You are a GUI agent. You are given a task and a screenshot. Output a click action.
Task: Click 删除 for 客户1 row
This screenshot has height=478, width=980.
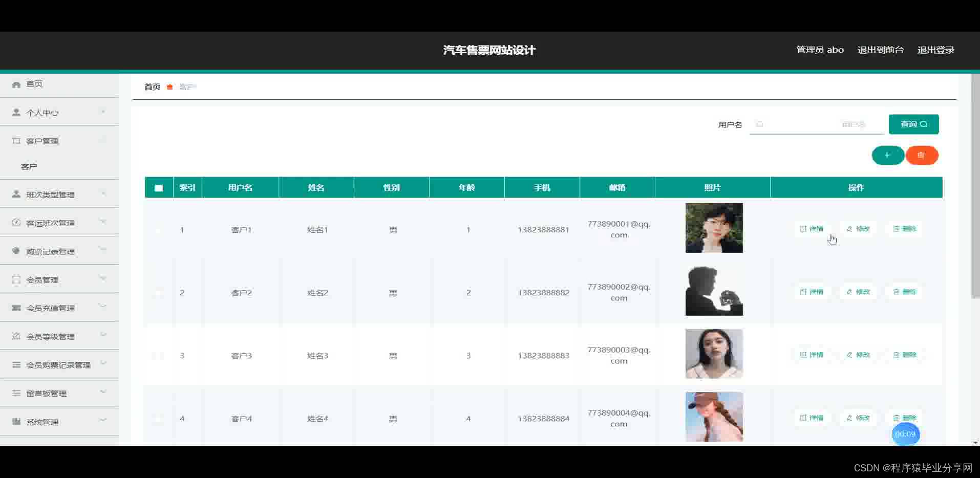tap(905, 229)
